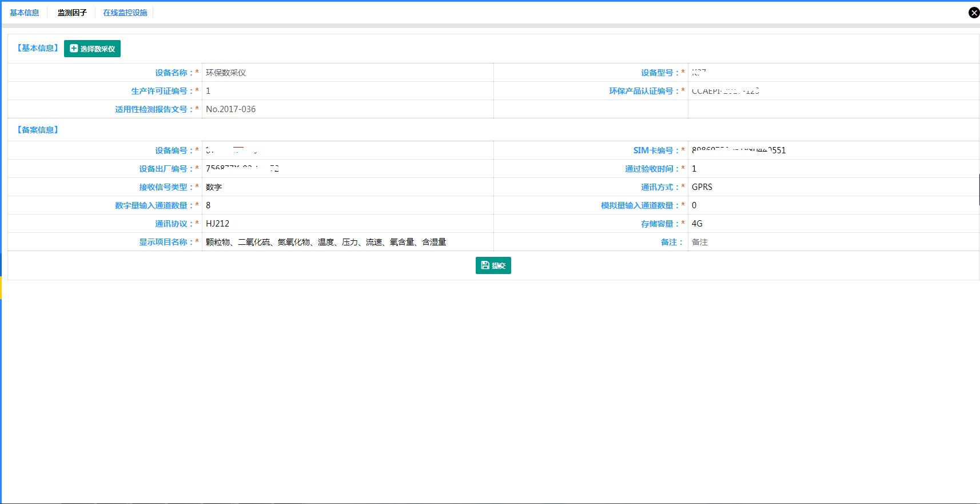Switch to the 基本信息 tab
980x504 pixels.
[25, 13]
